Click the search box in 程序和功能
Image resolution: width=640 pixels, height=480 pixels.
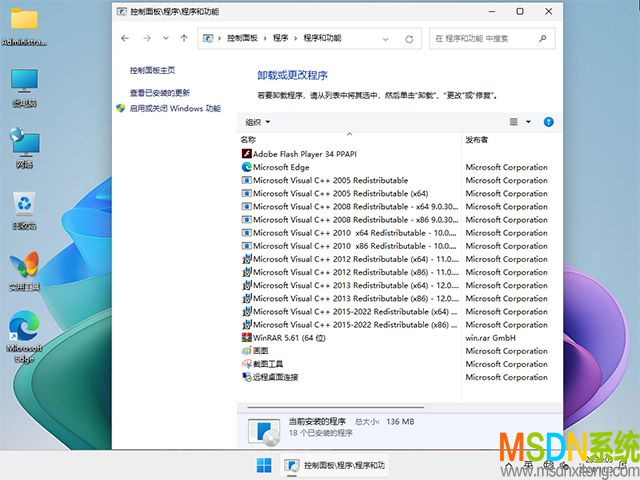pos(492,38)
